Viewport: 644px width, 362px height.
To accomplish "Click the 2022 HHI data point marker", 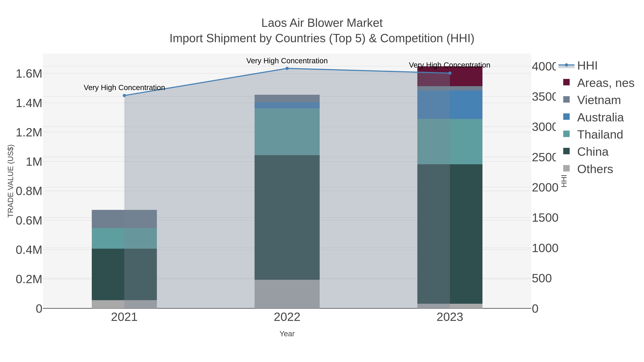I will [x=287, y=68].
